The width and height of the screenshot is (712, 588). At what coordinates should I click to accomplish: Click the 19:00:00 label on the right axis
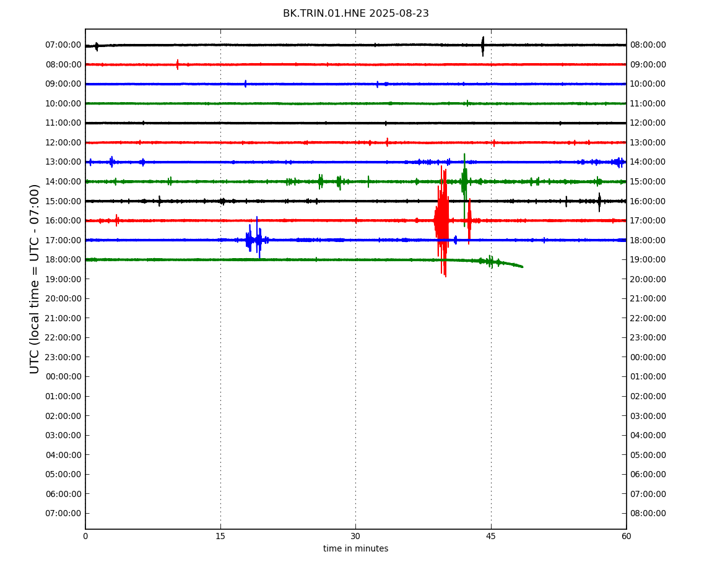(648, 260)
